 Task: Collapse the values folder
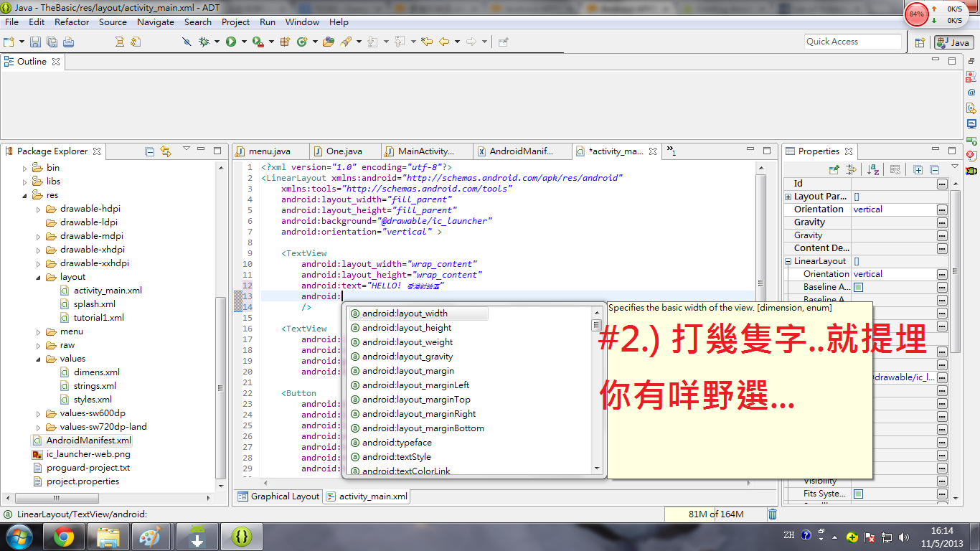(x=39, y=359)
